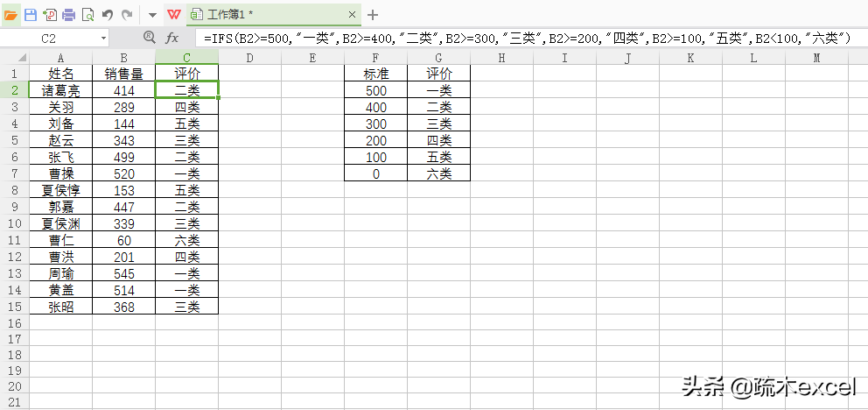Click cell with value 514

[124, 290]
